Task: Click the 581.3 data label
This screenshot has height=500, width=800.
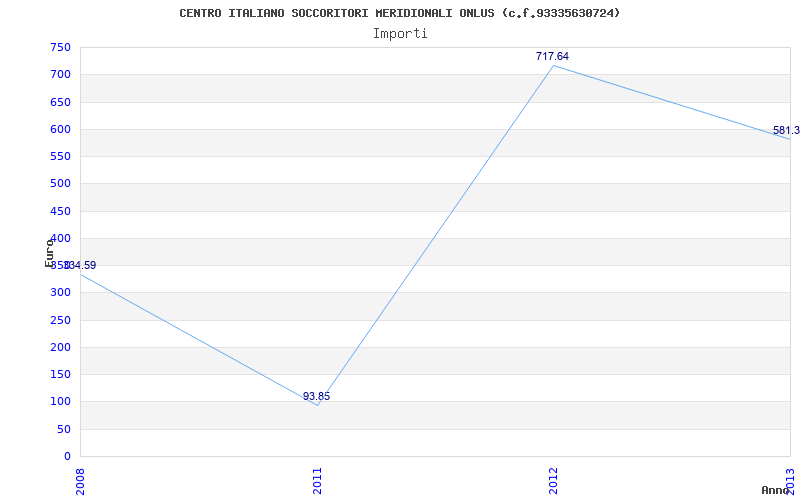Action: pos(786,130)
